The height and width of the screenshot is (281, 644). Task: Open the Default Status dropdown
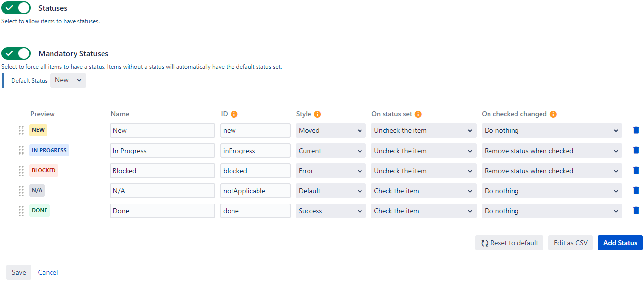[68, 80]
